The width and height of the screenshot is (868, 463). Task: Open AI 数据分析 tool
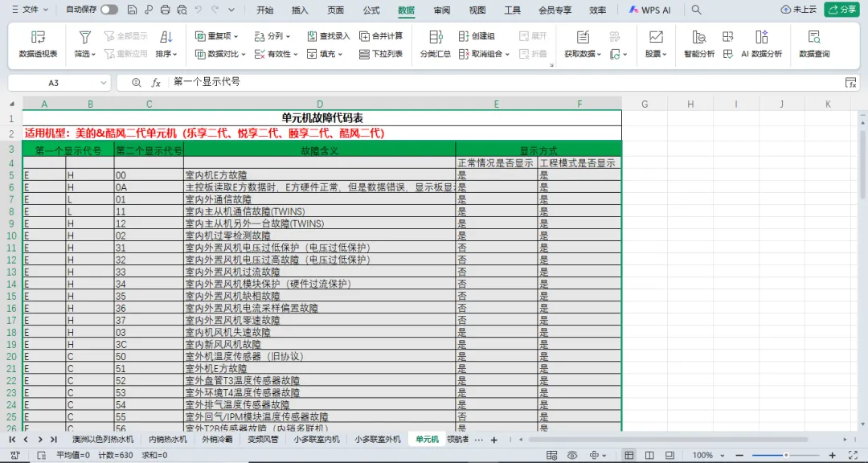(x=762, y=44)
